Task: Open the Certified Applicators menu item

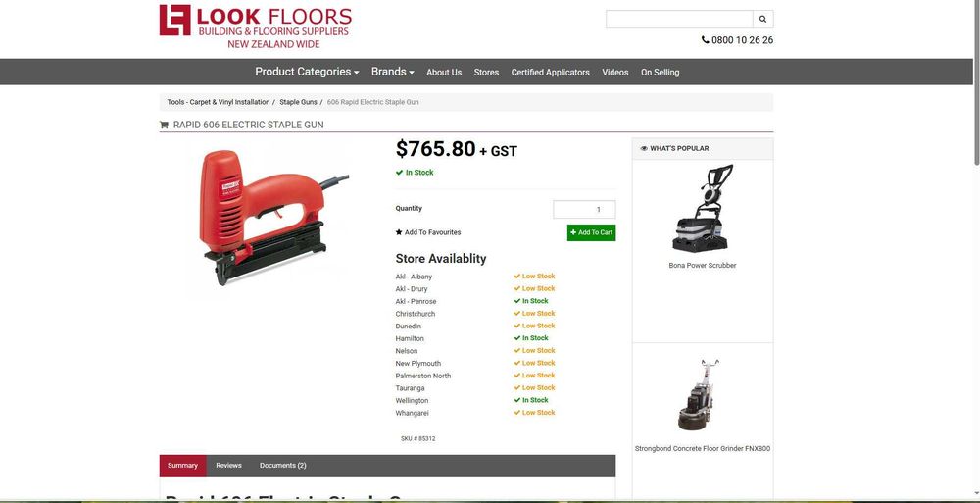Action: click(550, 73)
